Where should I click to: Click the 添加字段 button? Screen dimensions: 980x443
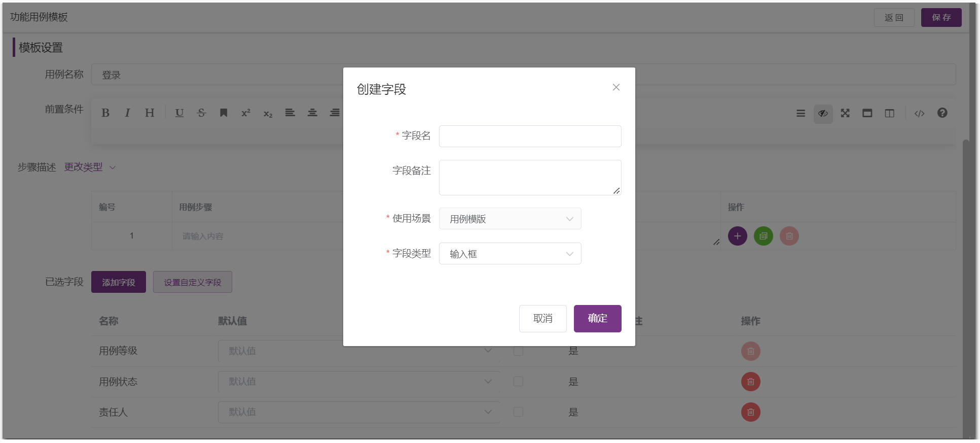pyautogui.click(x=119, y=282)
